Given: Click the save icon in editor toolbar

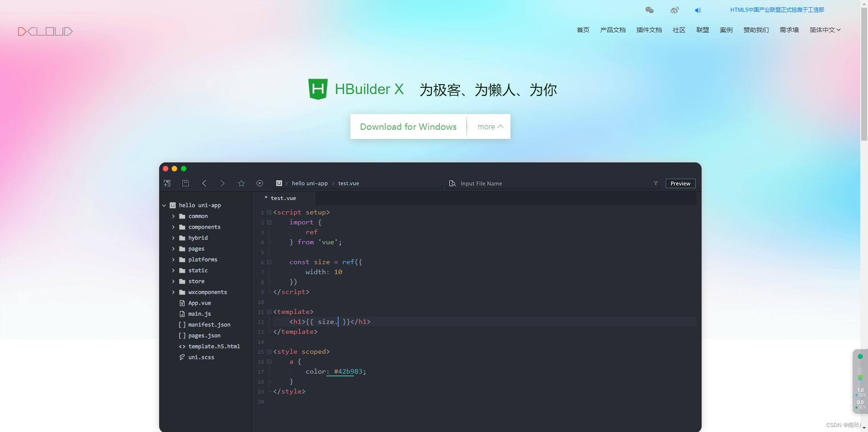Looking at the screenshot, I should point(185,183).
